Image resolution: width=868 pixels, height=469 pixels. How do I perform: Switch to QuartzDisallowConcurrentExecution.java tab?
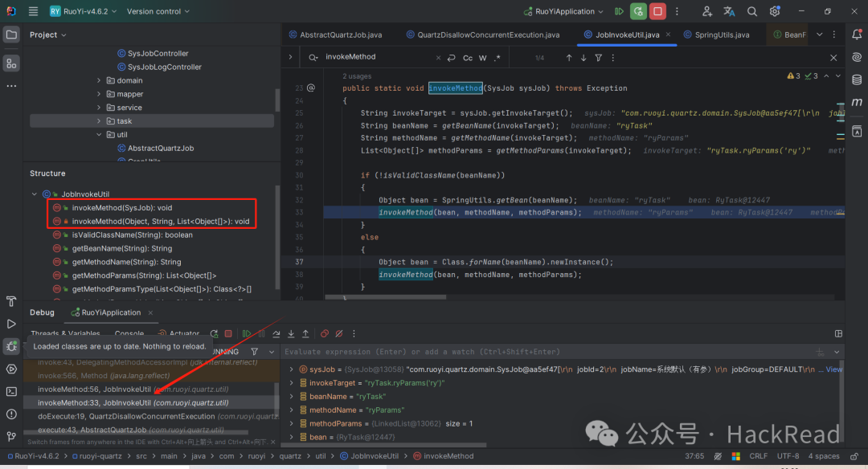(483, 35)
